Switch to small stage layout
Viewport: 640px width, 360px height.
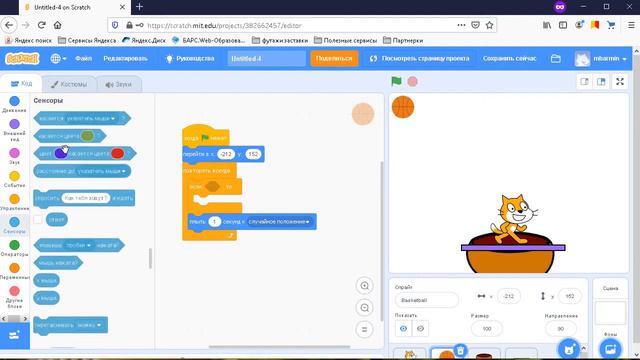[584, 82]
